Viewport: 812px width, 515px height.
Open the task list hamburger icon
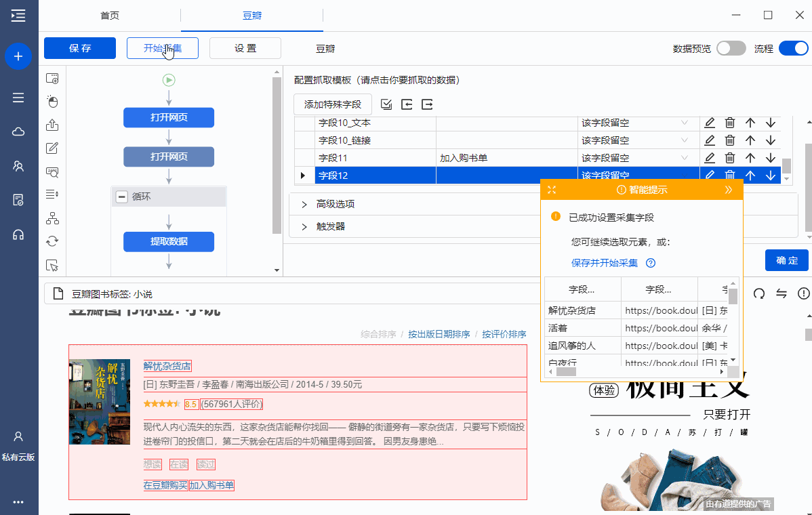(18, 98)
